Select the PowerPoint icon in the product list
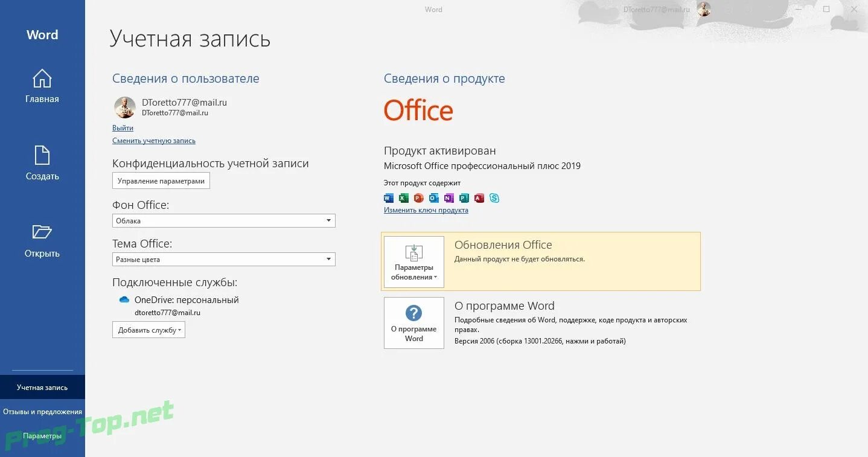Image resolution: width=868 pixels, height=457 pixels. [418, 198]
